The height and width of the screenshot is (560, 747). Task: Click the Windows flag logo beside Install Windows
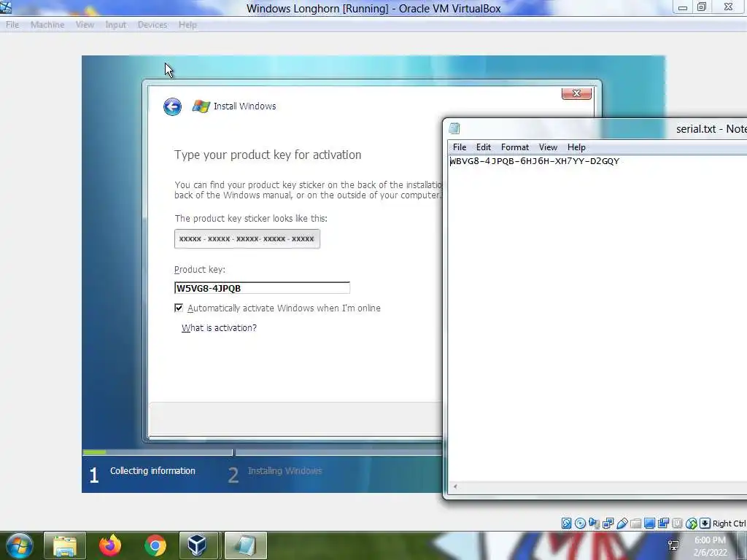click(x=201, y=106)
